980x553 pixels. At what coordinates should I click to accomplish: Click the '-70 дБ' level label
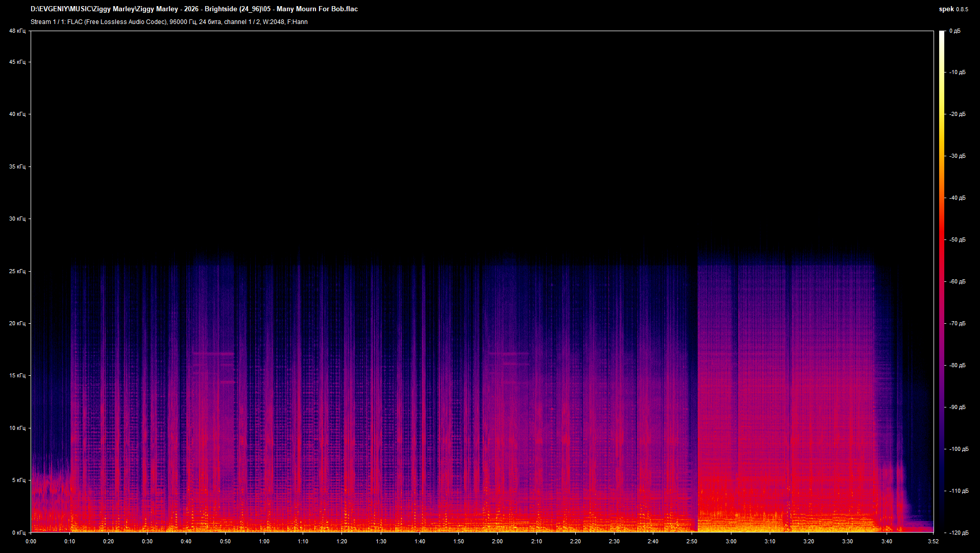[x=958, y=324]
